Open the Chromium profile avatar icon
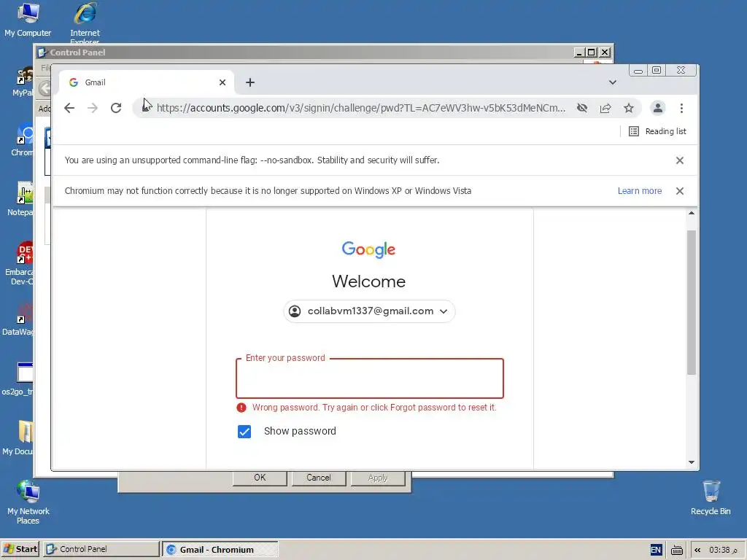This screenshot has width=747, height=560. coord(658,108)
